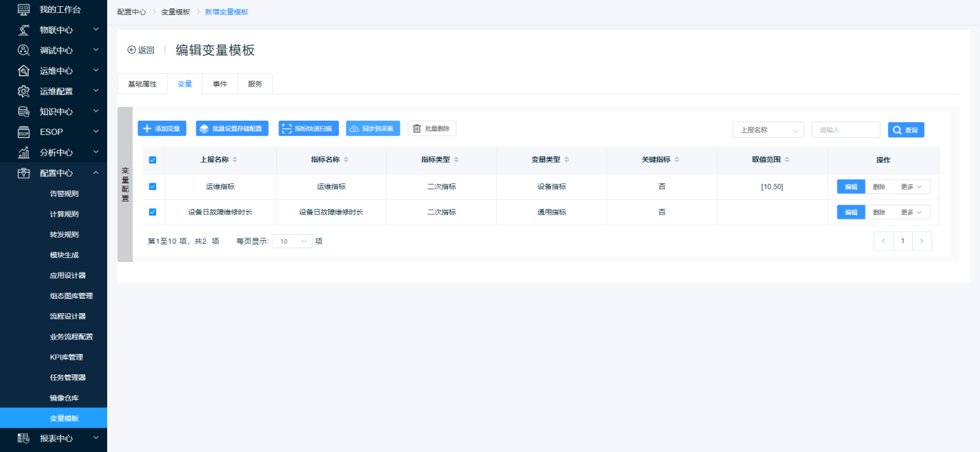Uncheck the 设备日故障维修时长 row checkbox
The width and height of the screenshot is (980, 452).
(x=152, y=212)
